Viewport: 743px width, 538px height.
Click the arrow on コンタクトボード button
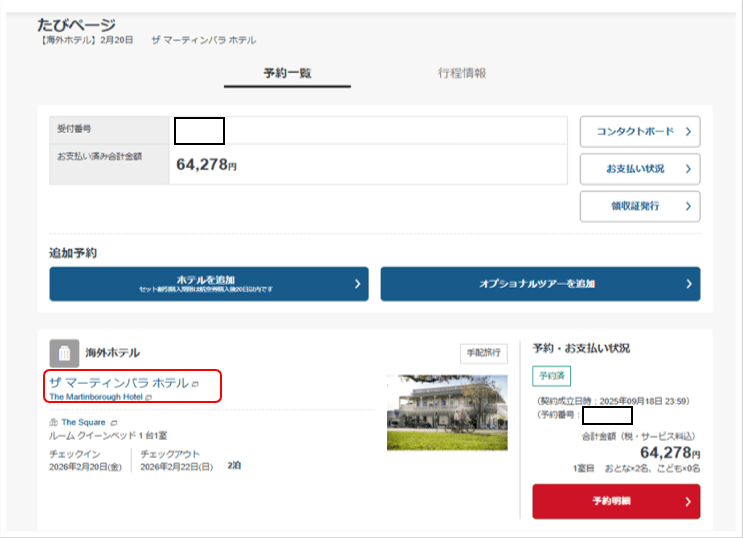(x=687, y=132)
